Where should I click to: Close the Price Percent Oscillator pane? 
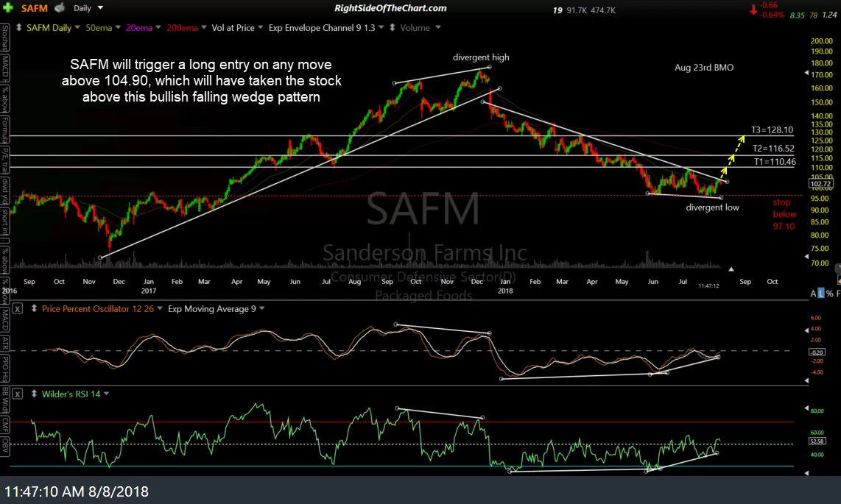tap(17, 308)
